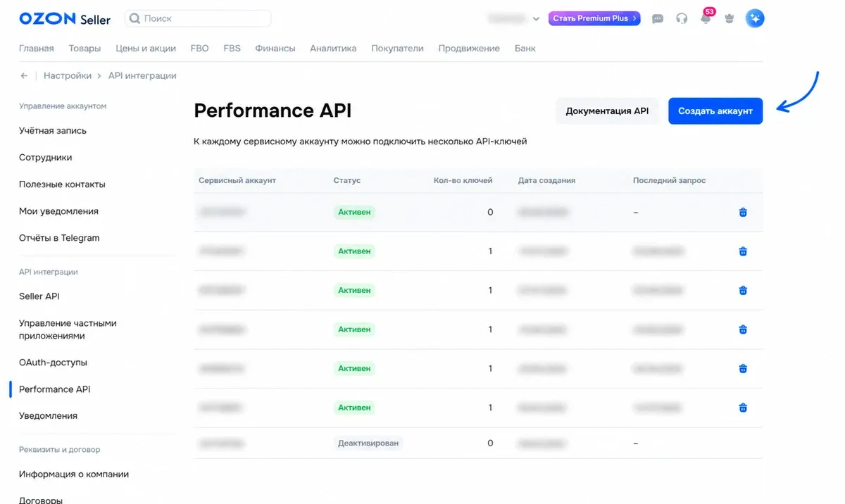The width and height of the screenshot is (845, 504).
Task: Open Банк menu item
Action: click(x=525, y=49)
